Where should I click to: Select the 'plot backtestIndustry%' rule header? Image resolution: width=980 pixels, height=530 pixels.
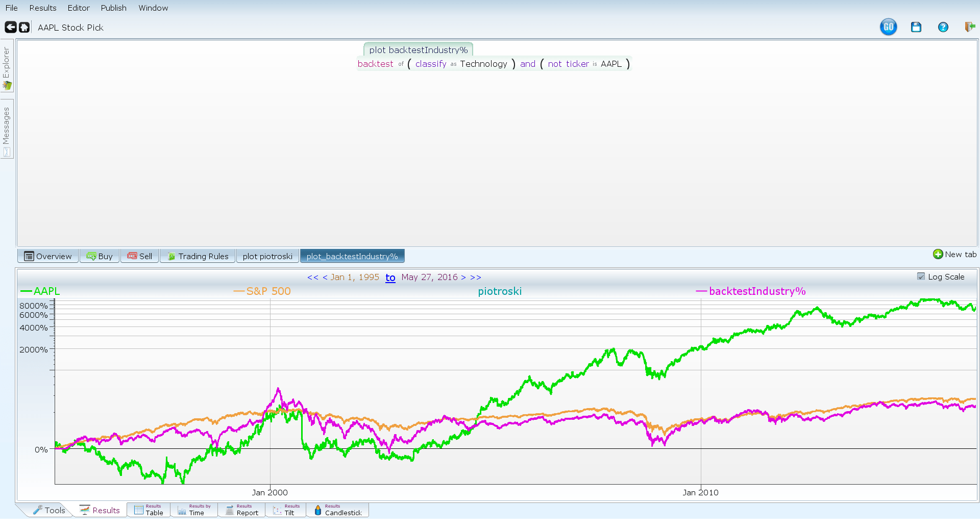tap(419, 49)
